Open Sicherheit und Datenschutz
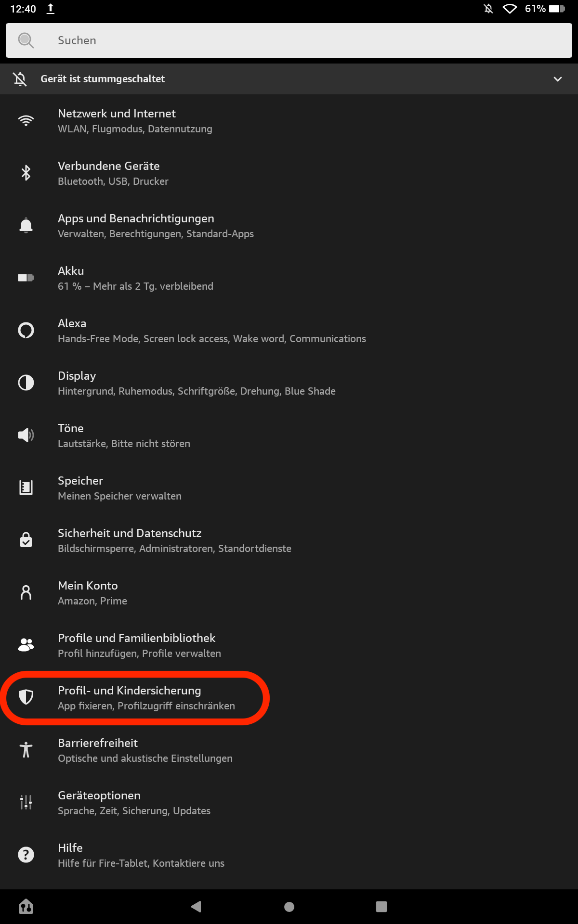 coord(174,540)
